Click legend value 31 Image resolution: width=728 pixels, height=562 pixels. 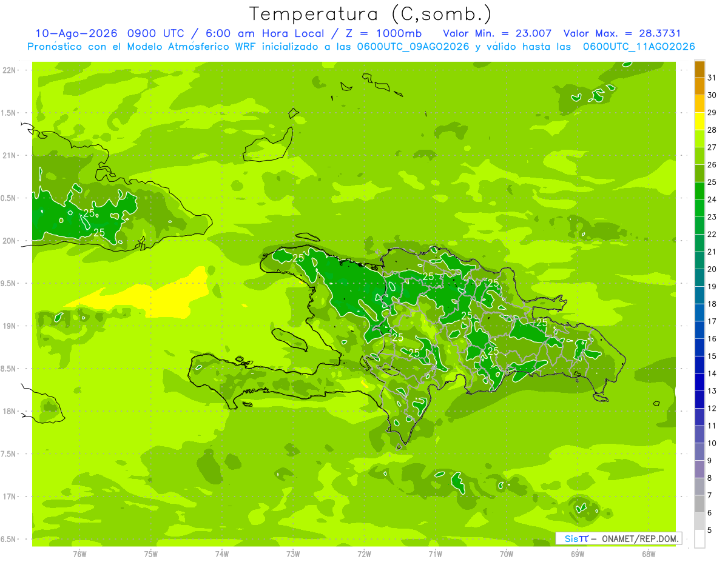[x=712, y=78]
